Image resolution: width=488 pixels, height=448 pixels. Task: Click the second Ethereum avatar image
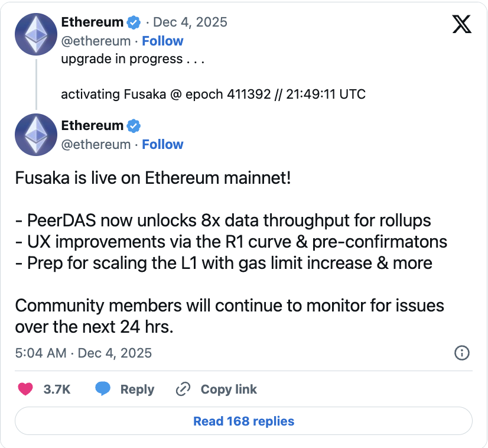[x=35, y=135]
